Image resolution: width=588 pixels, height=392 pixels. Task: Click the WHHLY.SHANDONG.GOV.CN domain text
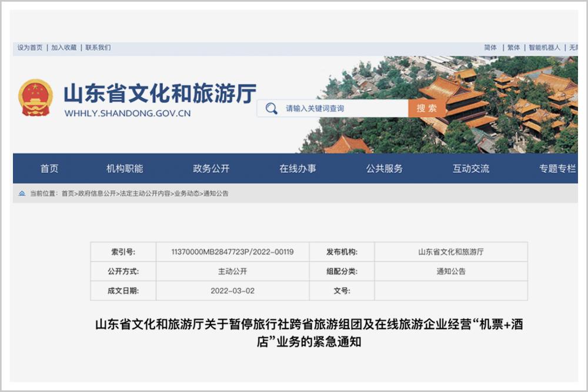pos(128,113)
